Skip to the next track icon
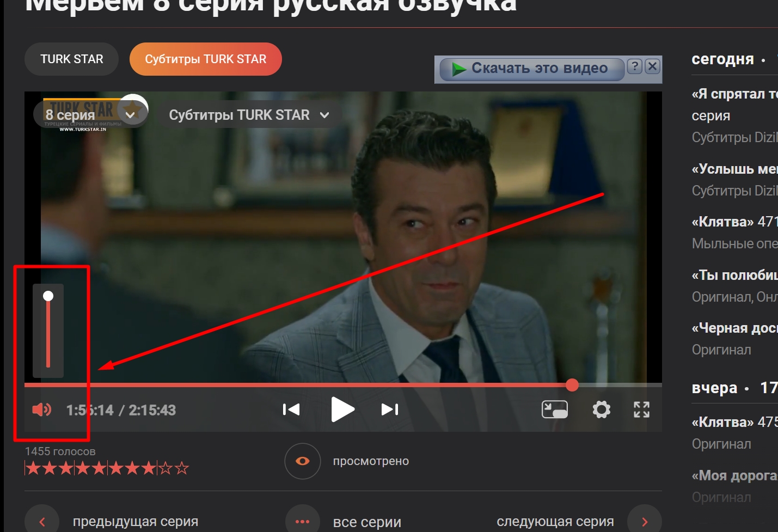 (x=390, y=409)
